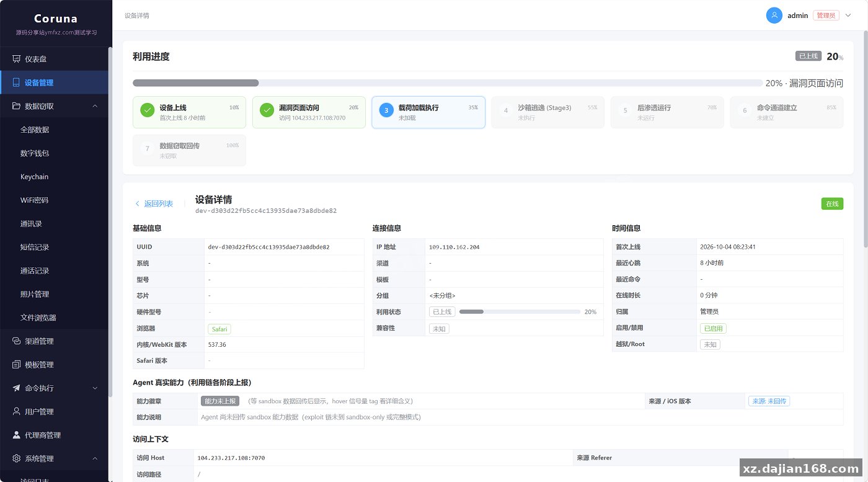Click the 返回列表 back link

click(154, 203)
